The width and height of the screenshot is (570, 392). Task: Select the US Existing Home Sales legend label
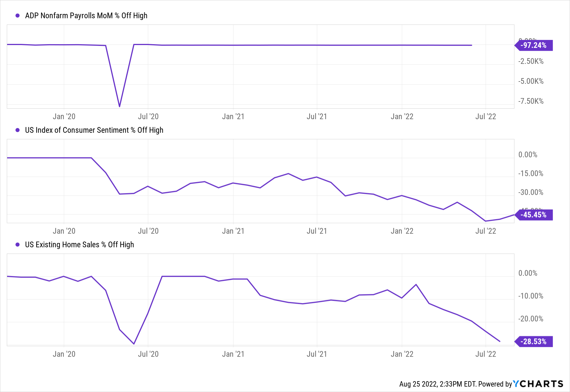79,245
